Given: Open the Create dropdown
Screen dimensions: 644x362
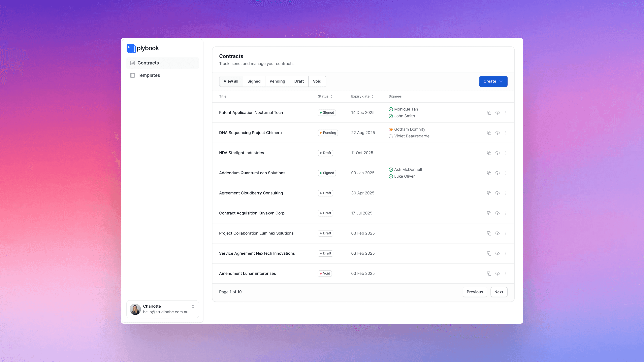Looking at the screenshot, I should click(493, 81).
